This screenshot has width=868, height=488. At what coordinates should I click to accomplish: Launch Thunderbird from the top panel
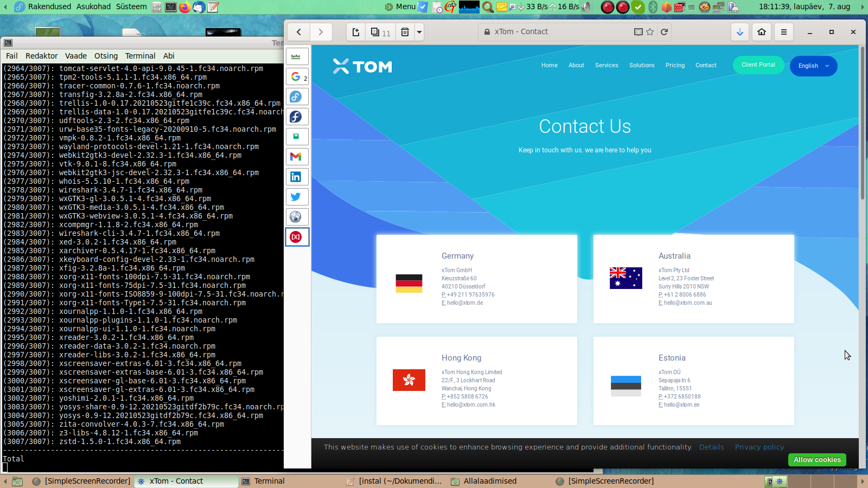tap(199, 7)
